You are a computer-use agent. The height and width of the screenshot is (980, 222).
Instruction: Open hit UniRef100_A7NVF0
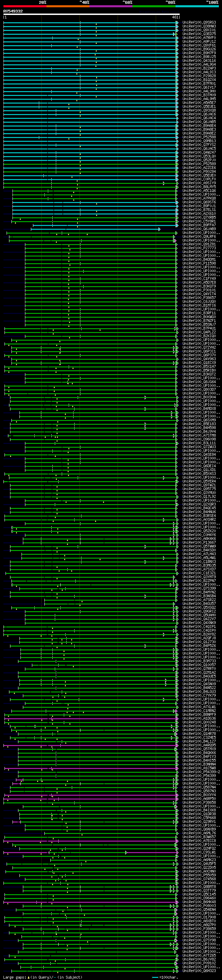(x=199, y=38)
